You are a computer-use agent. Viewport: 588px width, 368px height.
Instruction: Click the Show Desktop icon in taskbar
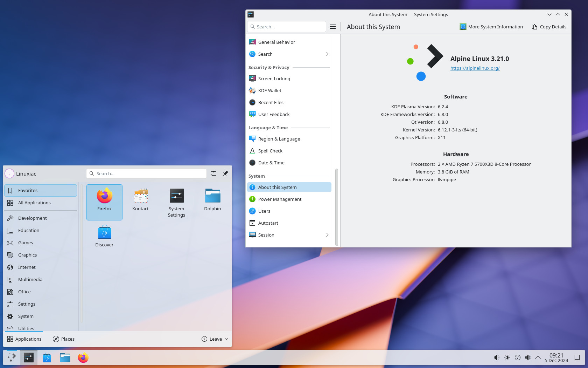pyautogui.click(x=577, y=357)
